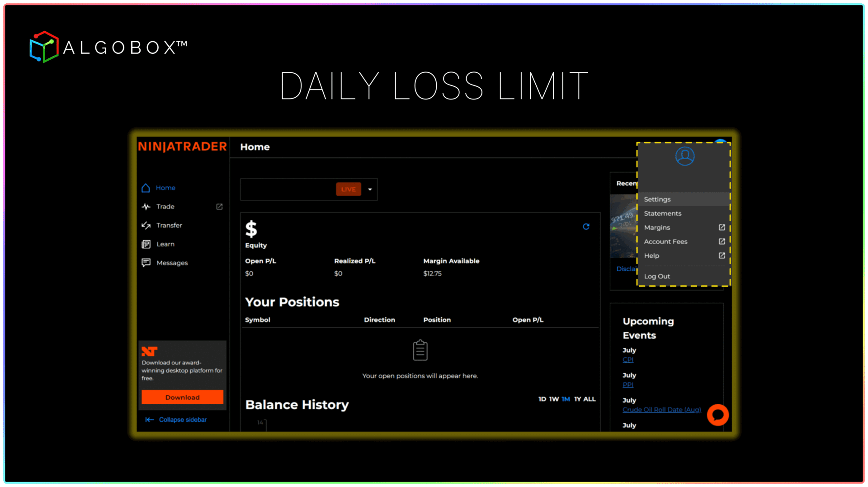This screenshot has height=487, width=868.
Task: Open the orange chat support bubble
Action: (717, 415)
